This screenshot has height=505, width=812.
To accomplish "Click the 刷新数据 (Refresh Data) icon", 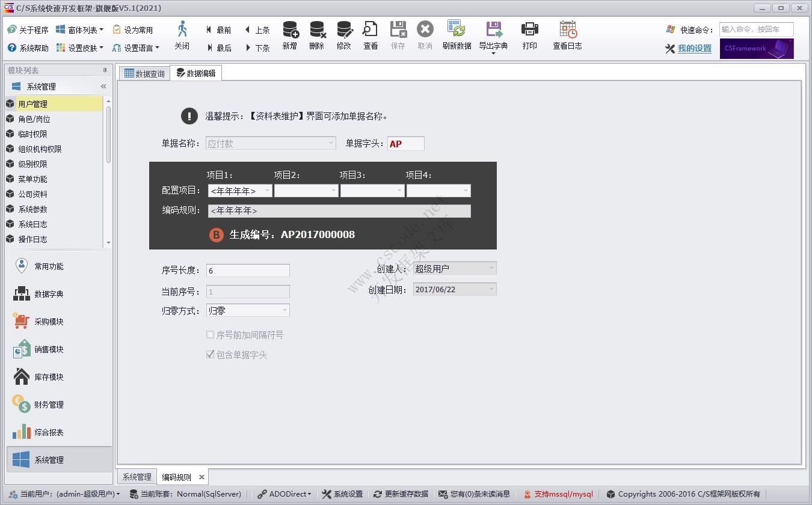I will pyautogui.click(x=457, y=36).
